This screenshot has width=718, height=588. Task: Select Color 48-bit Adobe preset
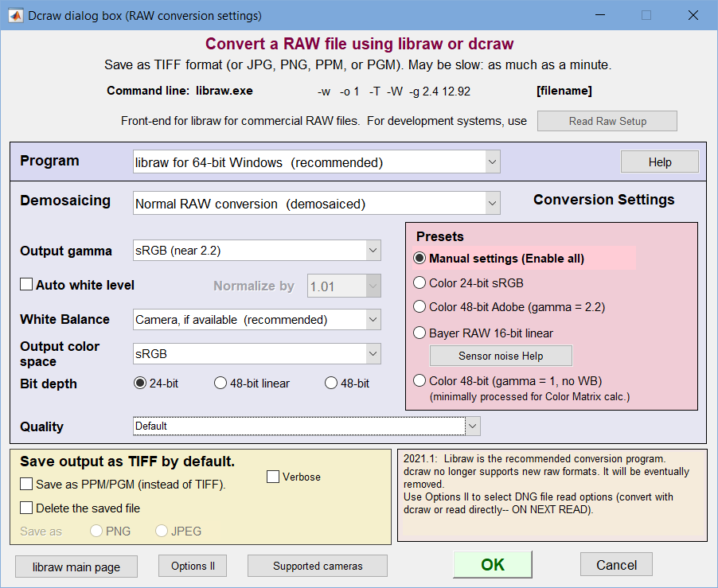(419, 306)
